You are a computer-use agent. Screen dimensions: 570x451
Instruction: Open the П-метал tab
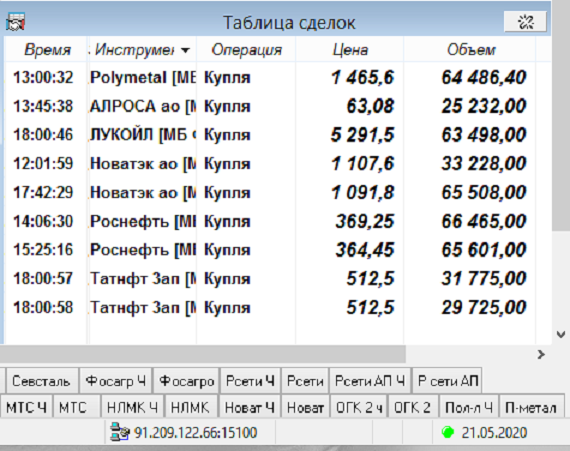(531, 407)
